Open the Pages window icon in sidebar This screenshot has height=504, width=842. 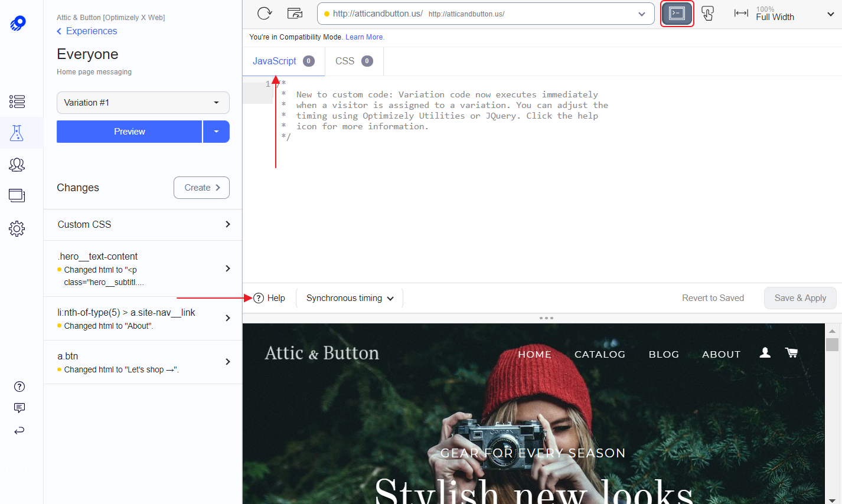coord(17,195)
